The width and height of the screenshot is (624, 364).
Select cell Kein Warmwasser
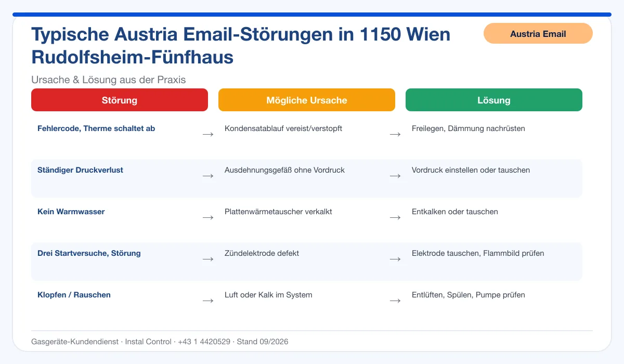(x=71, y=212)
